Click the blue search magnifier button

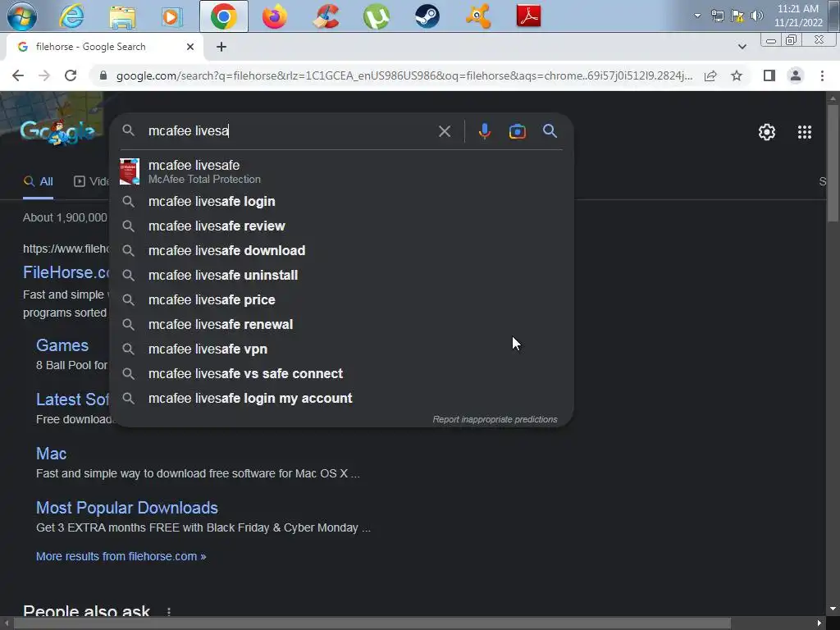click(550, 131)
